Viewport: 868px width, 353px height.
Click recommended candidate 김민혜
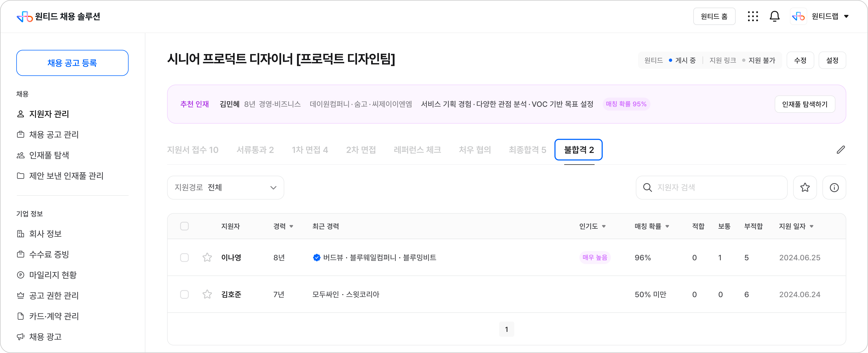click(x=229, y=104)
